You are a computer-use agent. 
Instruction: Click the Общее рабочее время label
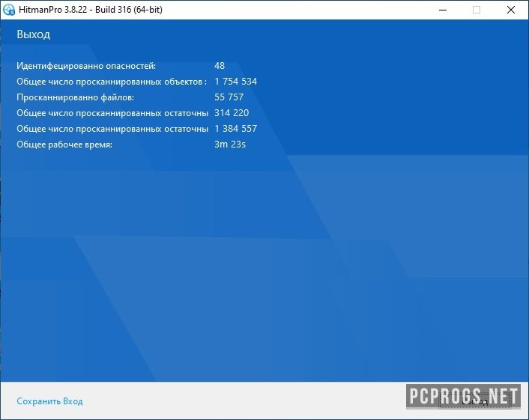point(64,144)
